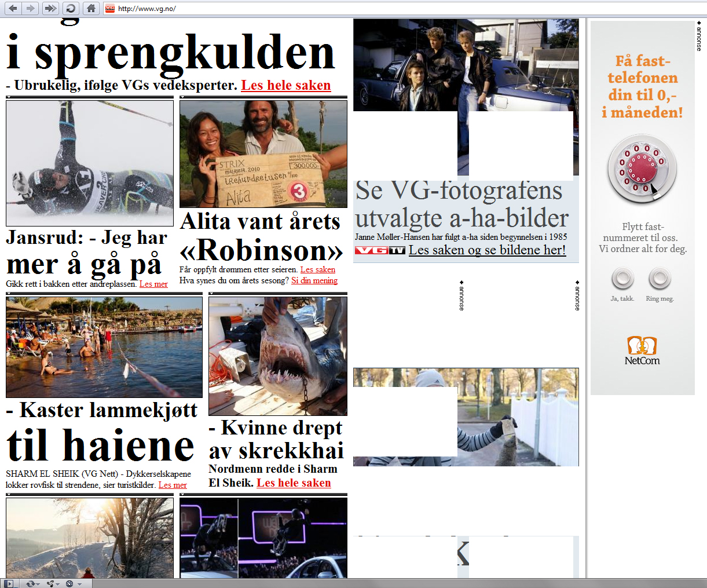Toggle the side panel icon in the status bar
Screen dimensions: 707x588
(9, 583)
